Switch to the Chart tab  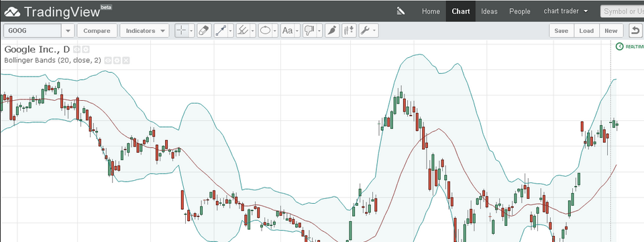click(x=461, y=11)
